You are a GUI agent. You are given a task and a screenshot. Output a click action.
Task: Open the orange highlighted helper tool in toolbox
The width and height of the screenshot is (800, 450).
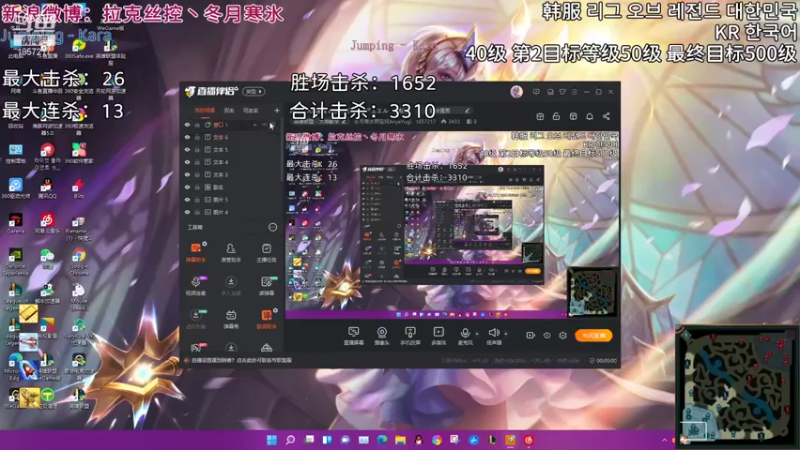[x=266, y=319]
